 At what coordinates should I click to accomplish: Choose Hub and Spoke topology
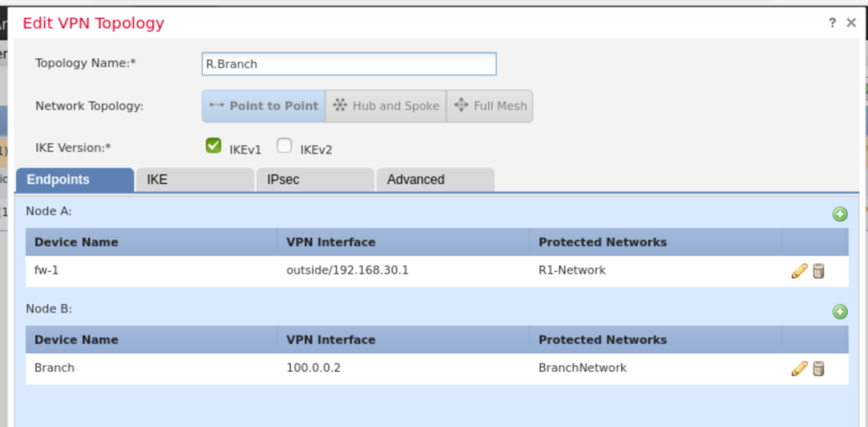(386, 106)
